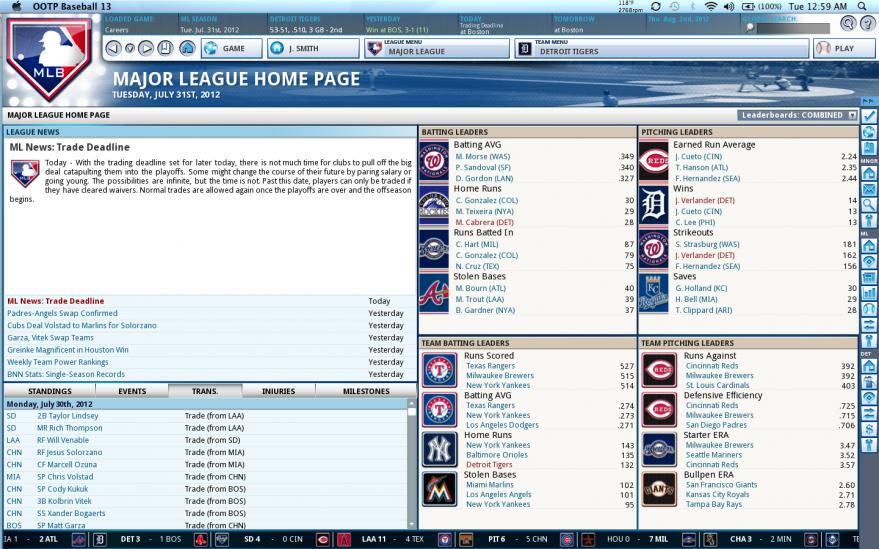
Task: Open help with the question mark icon
Action: (867, 24)
